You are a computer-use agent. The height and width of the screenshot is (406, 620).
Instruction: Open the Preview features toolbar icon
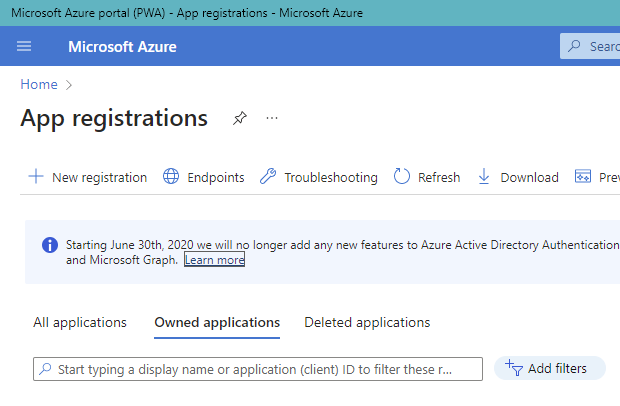[x=583, y=177]
